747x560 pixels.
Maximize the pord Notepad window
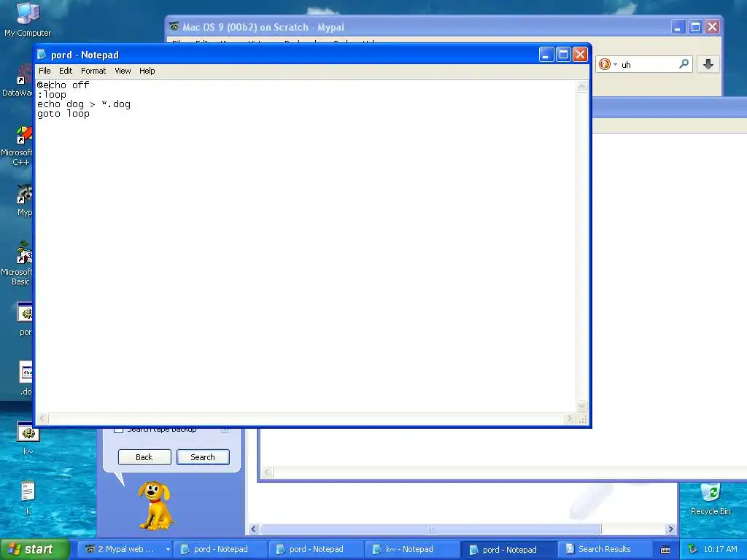click(563, 54)
